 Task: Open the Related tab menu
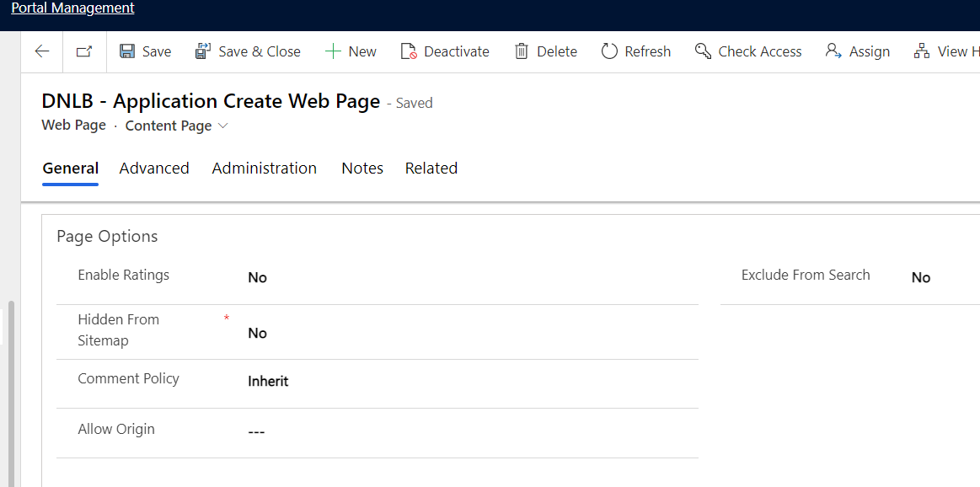click(431, 169)
